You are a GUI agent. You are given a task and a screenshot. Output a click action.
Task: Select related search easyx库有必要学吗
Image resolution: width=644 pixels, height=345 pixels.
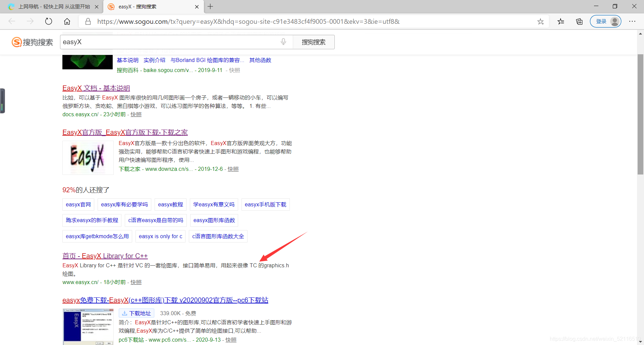pos(124,205)
